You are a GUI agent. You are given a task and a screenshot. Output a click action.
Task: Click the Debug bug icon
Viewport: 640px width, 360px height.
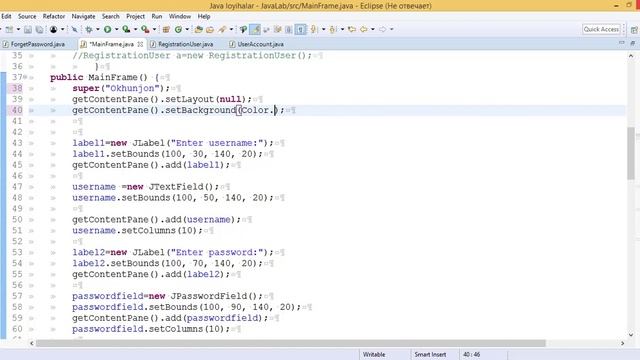[x=89, y=29]
